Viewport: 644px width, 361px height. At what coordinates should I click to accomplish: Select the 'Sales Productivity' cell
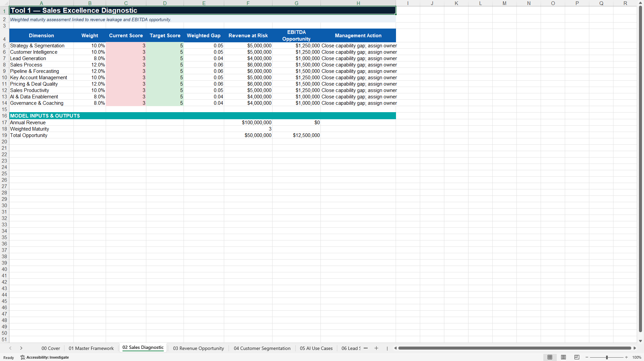41,90
